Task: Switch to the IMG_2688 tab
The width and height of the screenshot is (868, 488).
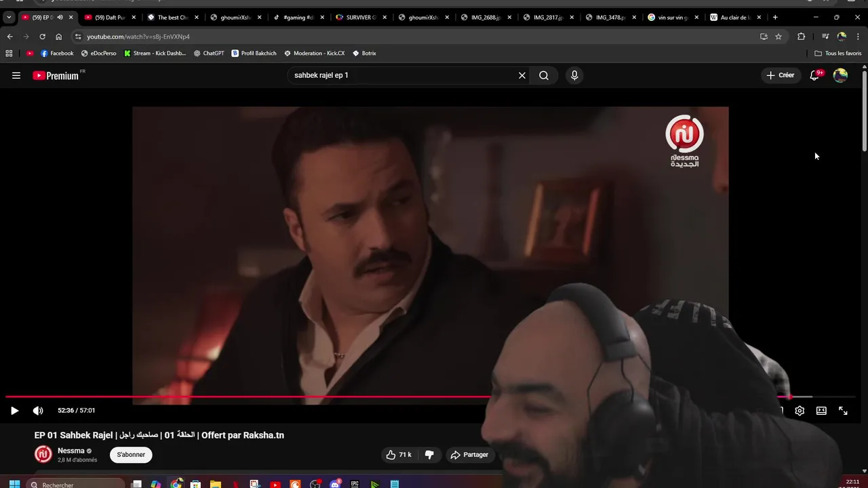Action: pyautogui.click(x=485, y=18)
